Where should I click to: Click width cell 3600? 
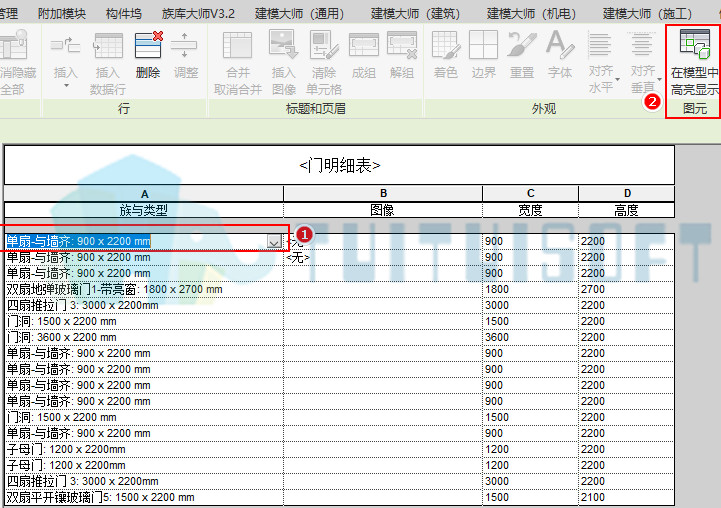pos(531,337)
